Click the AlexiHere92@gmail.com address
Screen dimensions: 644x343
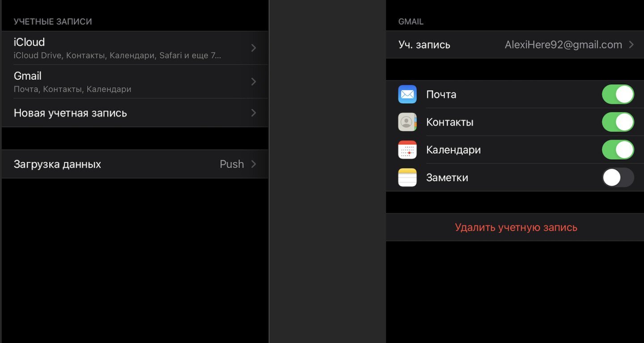(563, 45)
